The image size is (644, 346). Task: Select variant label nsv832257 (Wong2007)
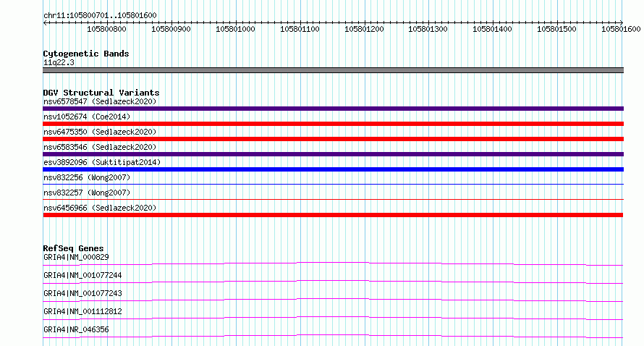click(87, 193)
